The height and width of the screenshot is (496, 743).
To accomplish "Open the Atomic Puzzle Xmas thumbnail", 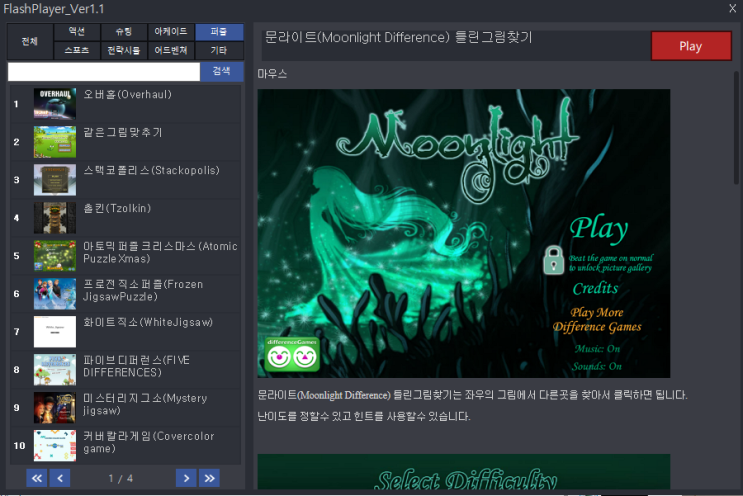I will [55, 256].
